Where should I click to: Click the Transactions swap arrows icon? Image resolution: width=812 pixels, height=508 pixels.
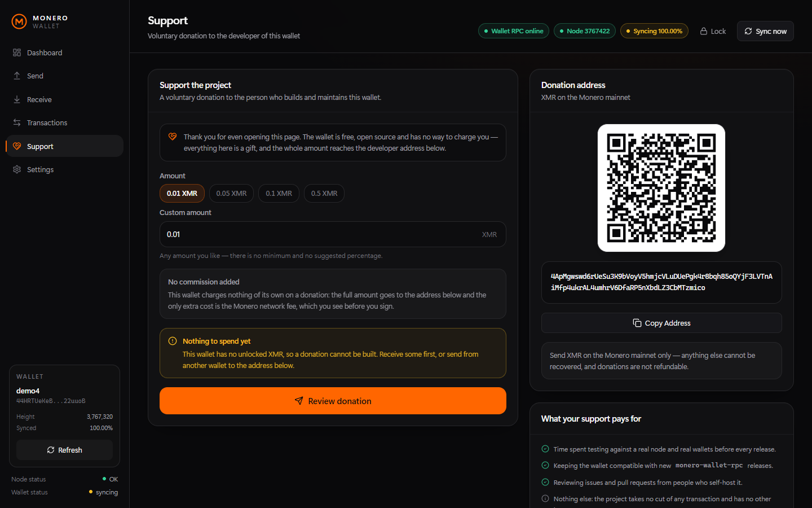17,122
